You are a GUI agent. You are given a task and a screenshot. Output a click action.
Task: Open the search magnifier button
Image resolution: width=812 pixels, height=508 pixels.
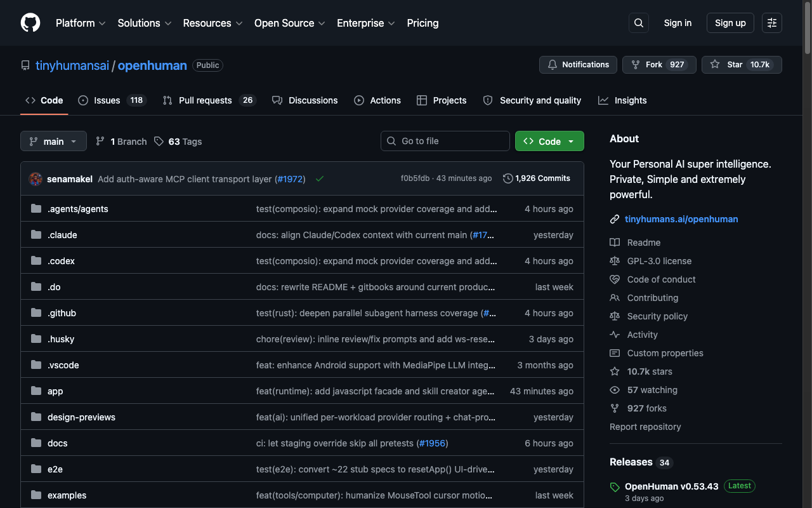[639, 23]
